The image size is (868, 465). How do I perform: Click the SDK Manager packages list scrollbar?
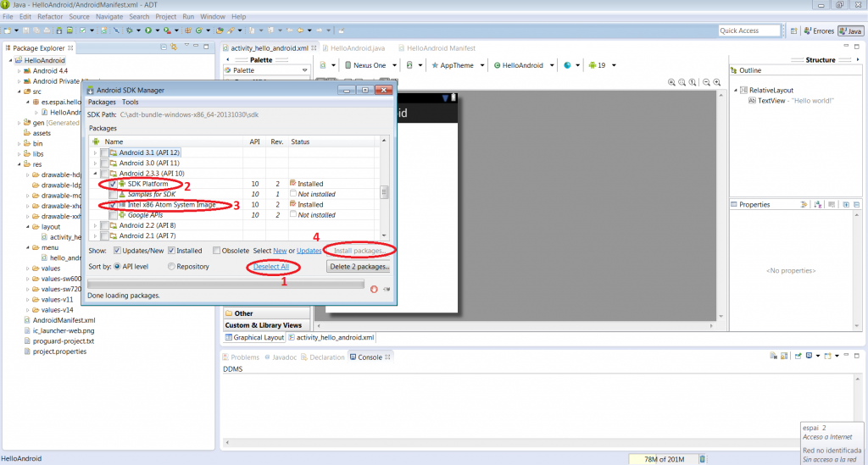point(384,191)
